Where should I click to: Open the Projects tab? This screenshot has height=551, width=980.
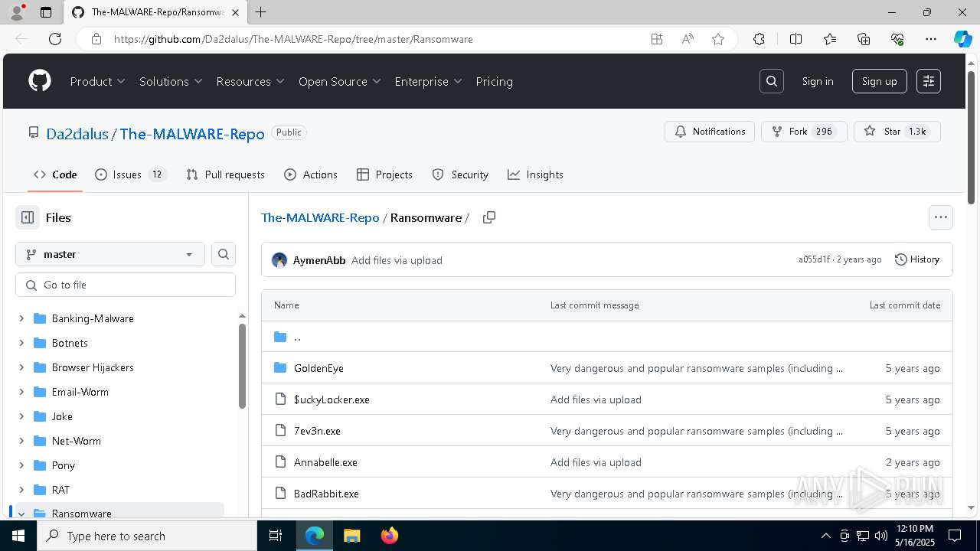tap(384, 174)
